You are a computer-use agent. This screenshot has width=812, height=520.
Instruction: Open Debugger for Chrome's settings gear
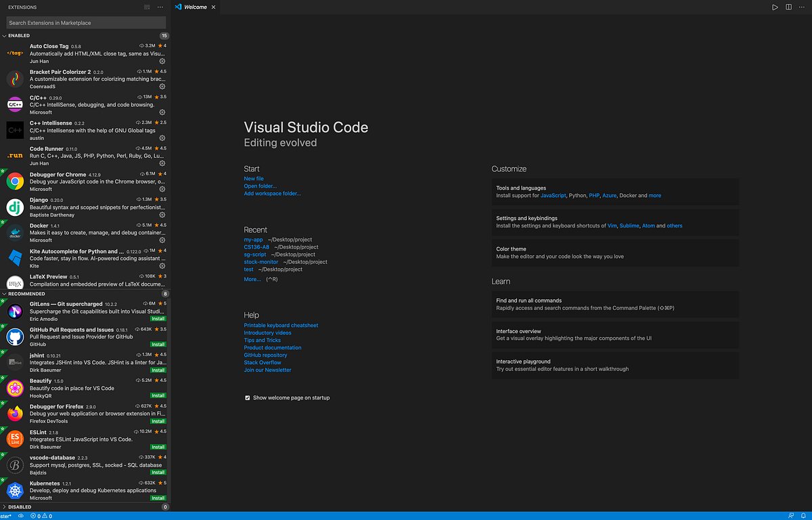click(x=161, y=190)
